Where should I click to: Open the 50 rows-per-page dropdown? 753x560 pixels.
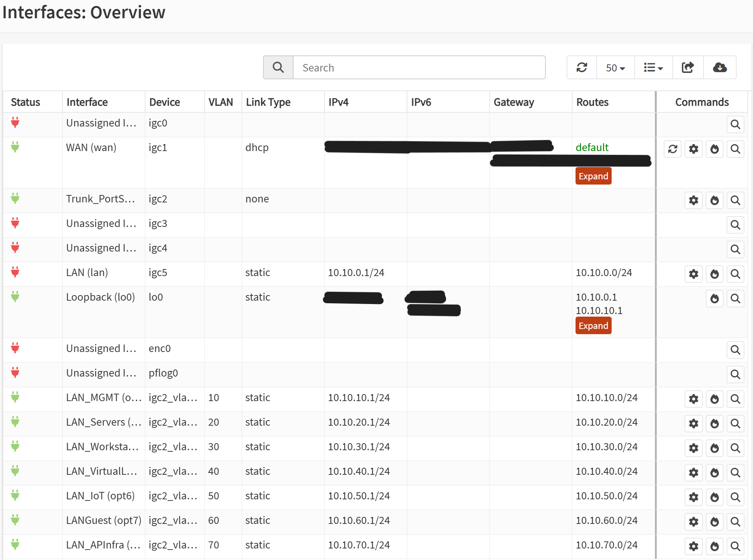click(x=615, y=68)
